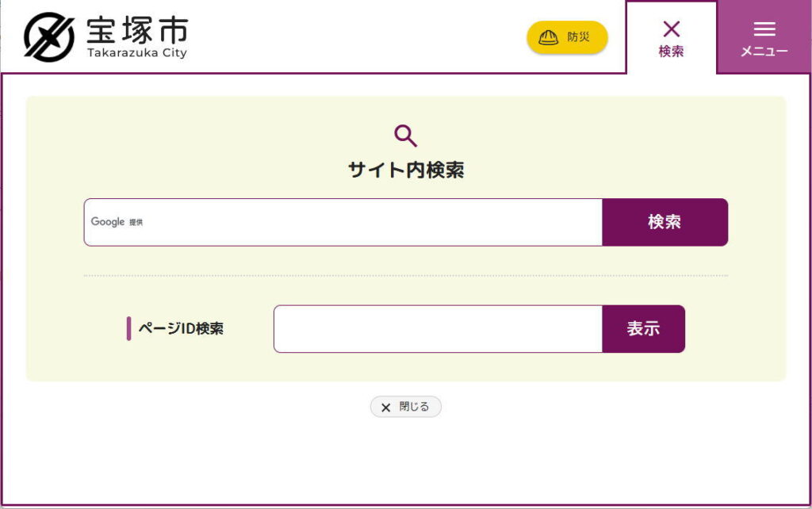Screen dimensions: 812x509
Task: Click the hamburger menu icon
Action: pyautogui.click(x=764, y=29)
